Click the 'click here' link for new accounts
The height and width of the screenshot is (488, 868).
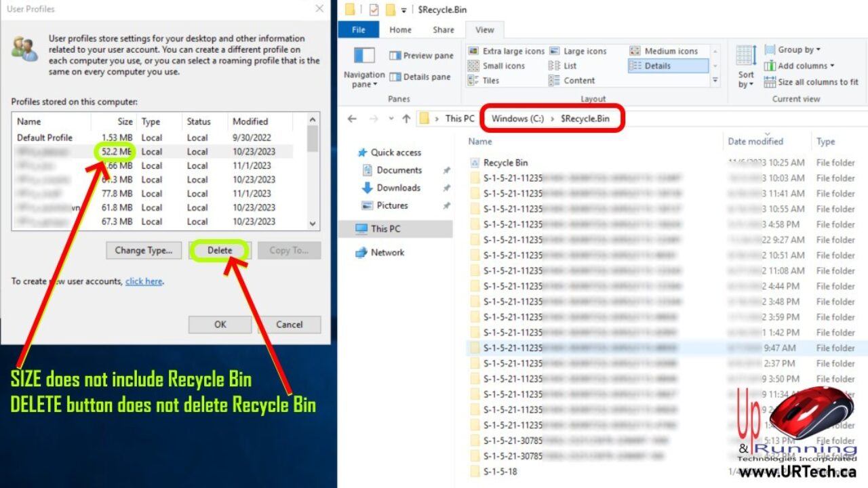pos(143,281)
